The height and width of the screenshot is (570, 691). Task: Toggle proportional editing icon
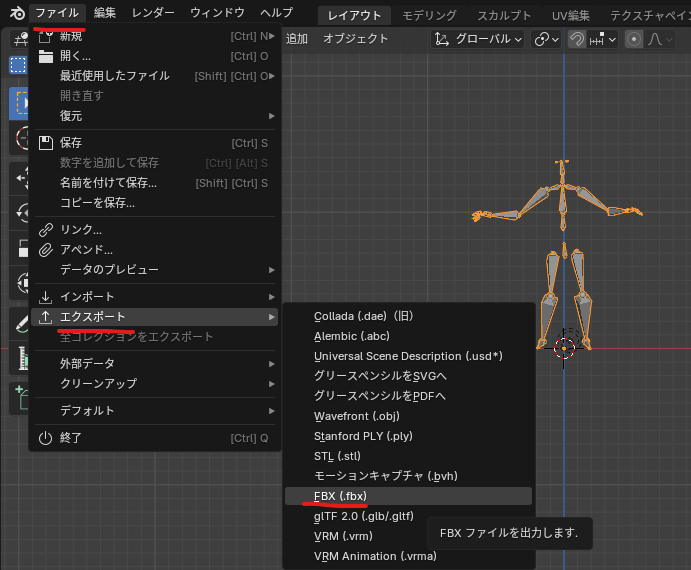[x=634, y=39]
